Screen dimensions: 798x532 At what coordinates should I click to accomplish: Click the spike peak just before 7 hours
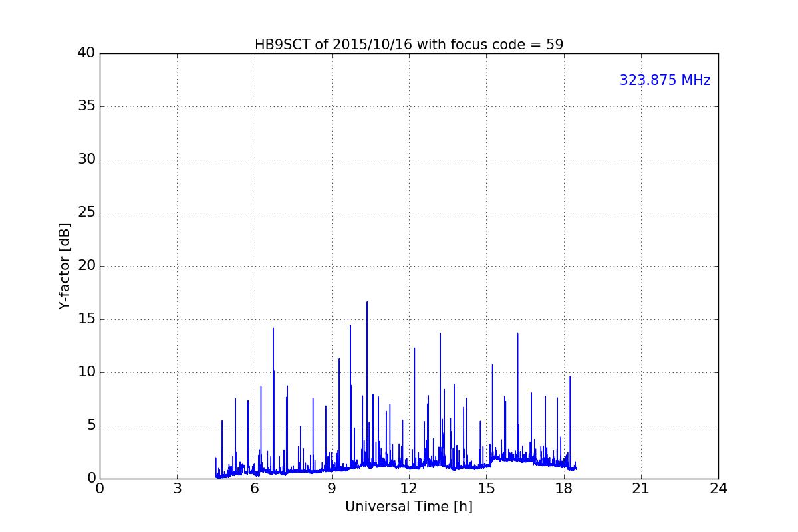(x=273, y=329)
